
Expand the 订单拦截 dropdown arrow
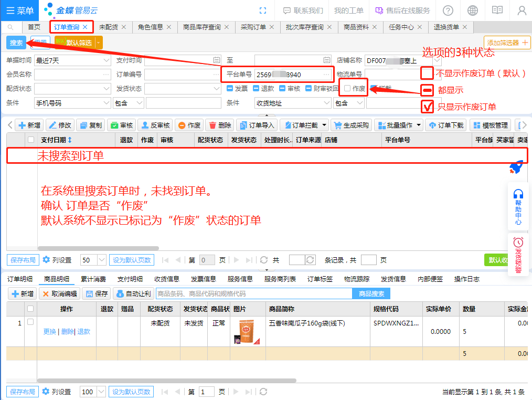pos(324,125)
